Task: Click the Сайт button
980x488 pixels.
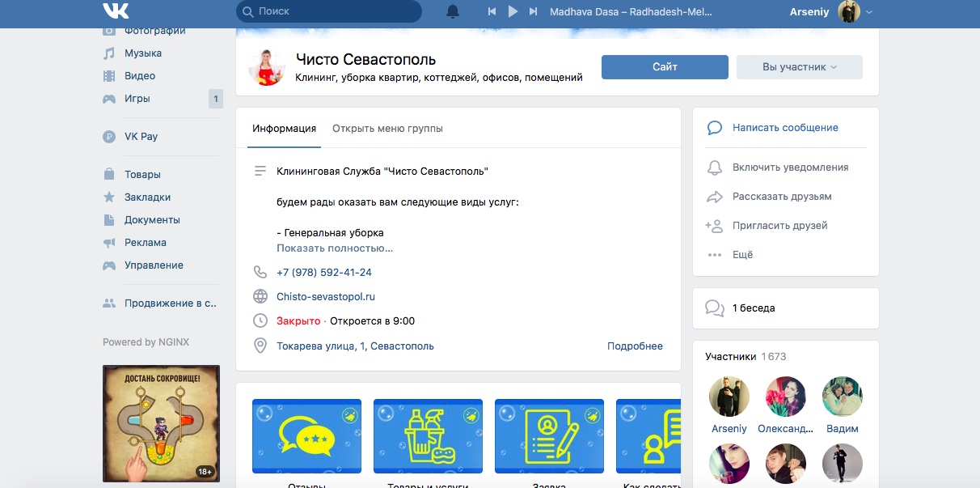Action: [x=665, y=67]
